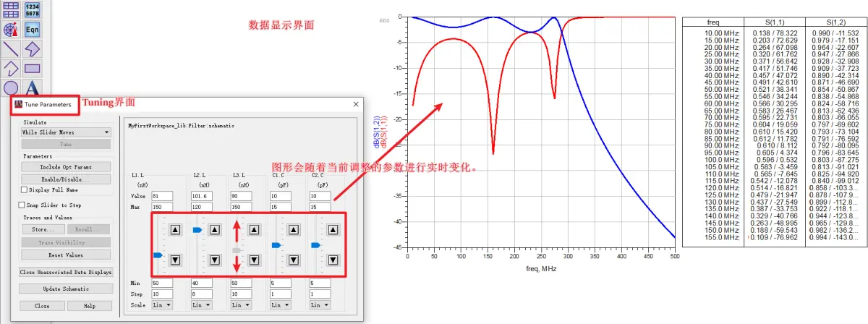
Task: Click the Close button in Tune Parameters
Action: (42, 306)
